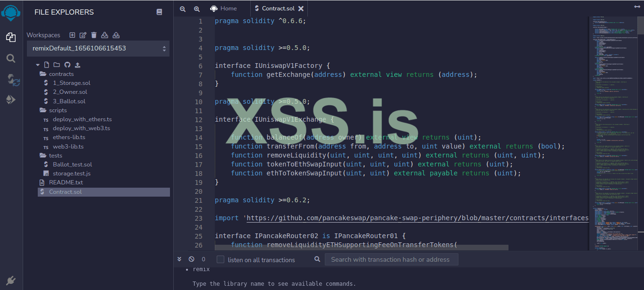Open the remixDefault workspace selector
Screen dimensions: 644x290
98,48
